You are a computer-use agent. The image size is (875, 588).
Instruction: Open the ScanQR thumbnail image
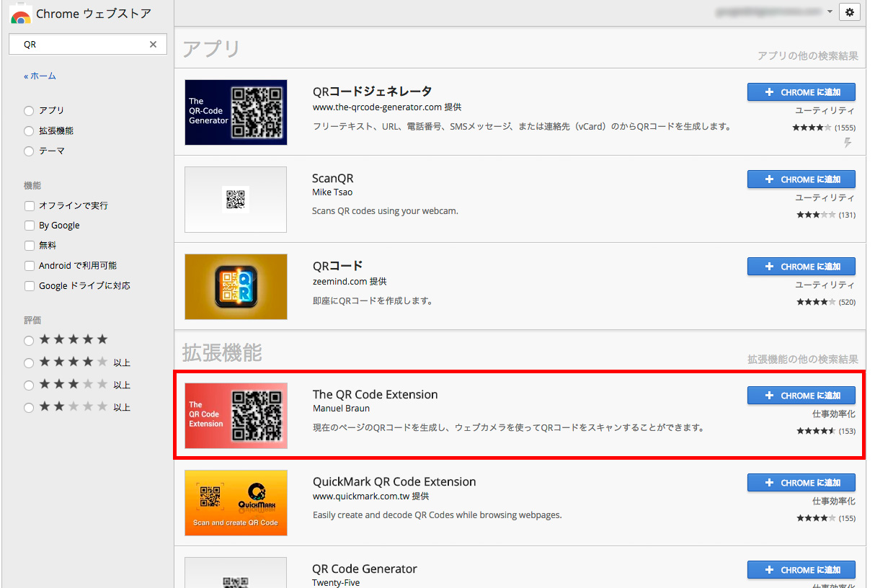click(236, 200)
